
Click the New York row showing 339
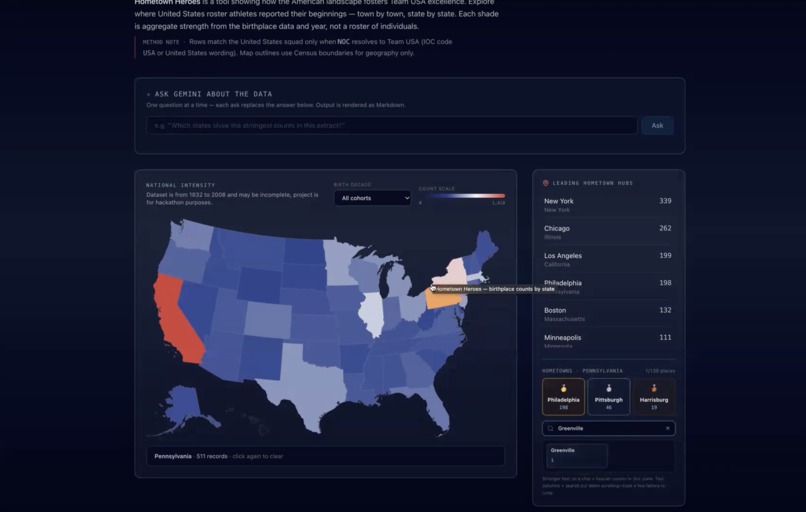608,205
